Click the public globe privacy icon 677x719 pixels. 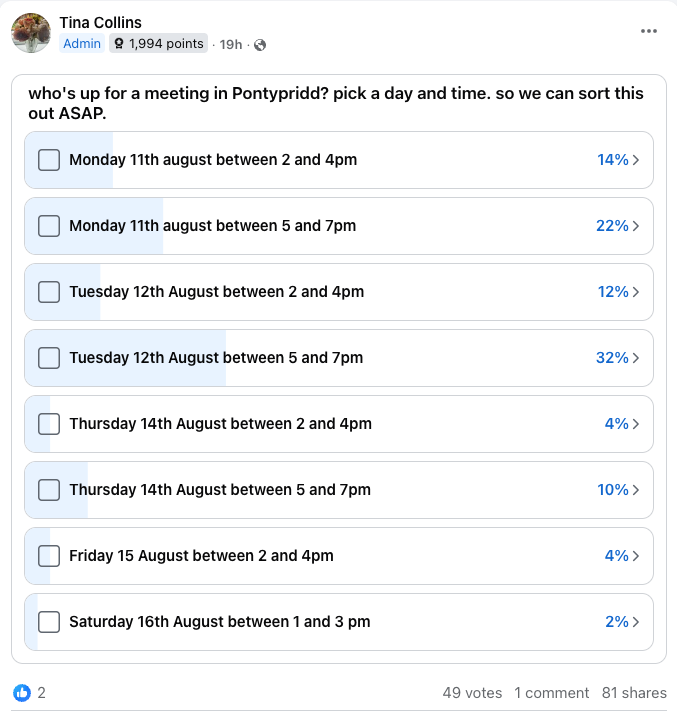pyautogui.click(x=260, y=44)
